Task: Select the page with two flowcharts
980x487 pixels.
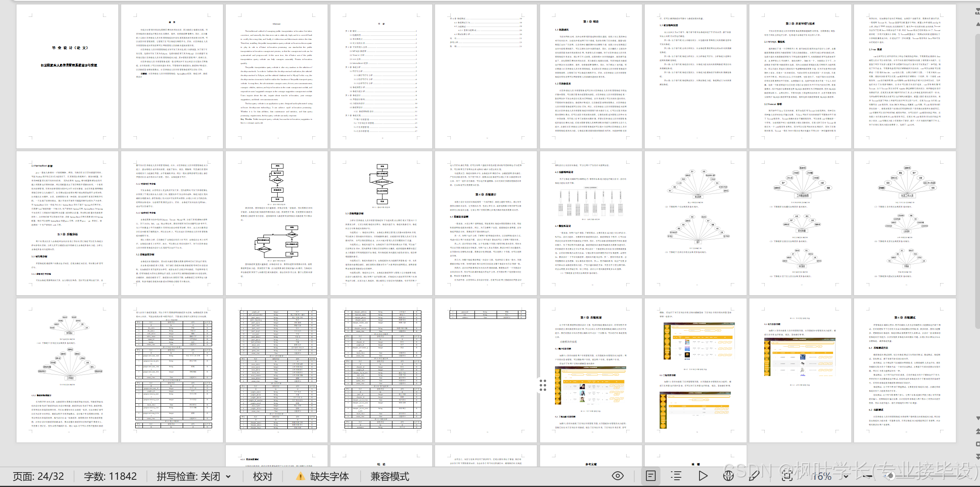Action: coord(276,223)
